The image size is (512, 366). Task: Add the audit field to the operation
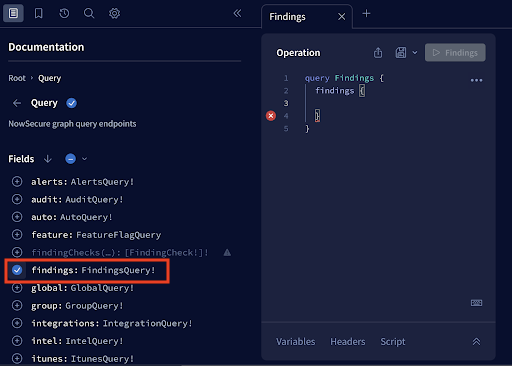point(17,199)
